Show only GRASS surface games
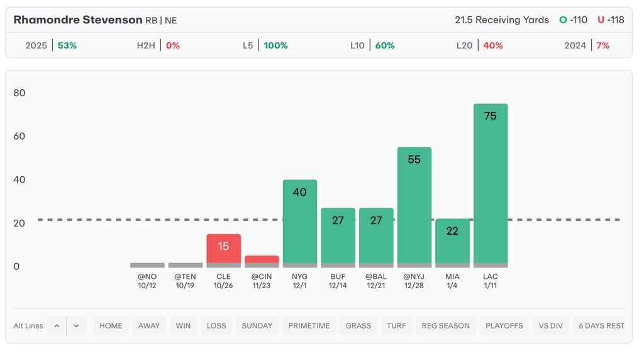644x353 pixels. coord(358,326)
